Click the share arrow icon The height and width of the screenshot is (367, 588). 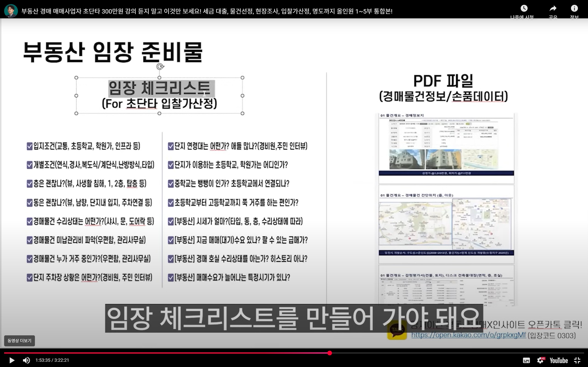tap(553, 9)
